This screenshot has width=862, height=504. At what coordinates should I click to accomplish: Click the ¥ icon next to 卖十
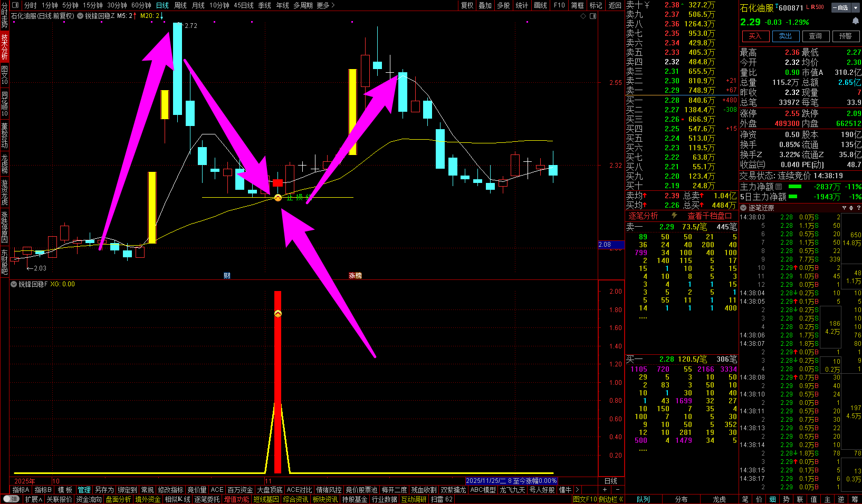[x=647, y=5]
